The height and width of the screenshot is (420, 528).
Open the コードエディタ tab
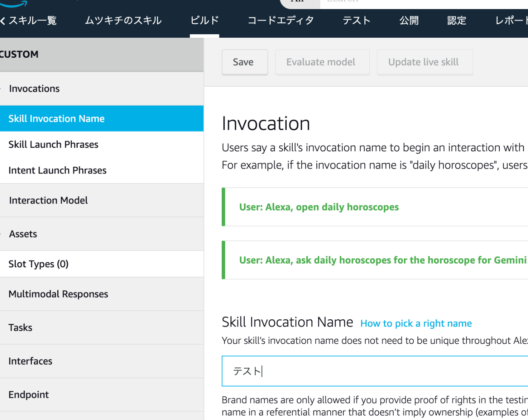pyautogui.click(x=281, y=20)
